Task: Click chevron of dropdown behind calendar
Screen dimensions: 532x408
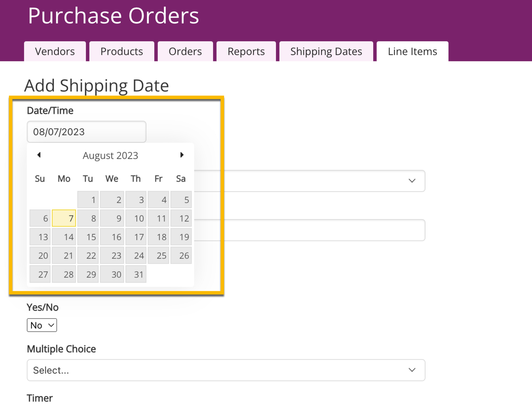Action: click(412, 181)
